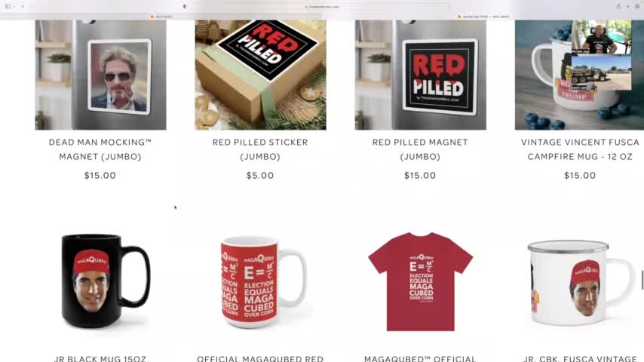Open the Red Pilled Magnet (Jumbo) link
This screenshot has width=644, height=362.
point(420,149)
